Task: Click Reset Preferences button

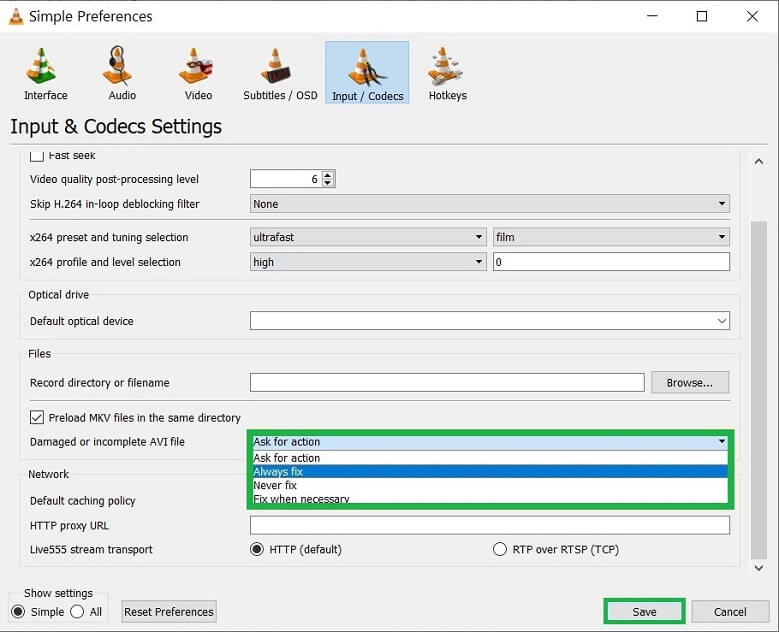Action: [x=169, y=612]
